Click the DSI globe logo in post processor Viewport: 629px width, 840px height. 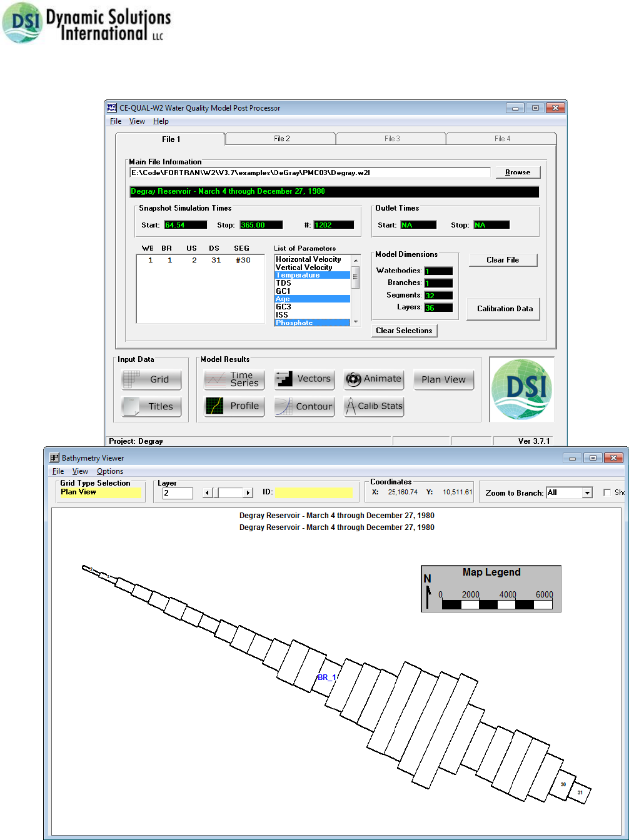pos(521,389)
